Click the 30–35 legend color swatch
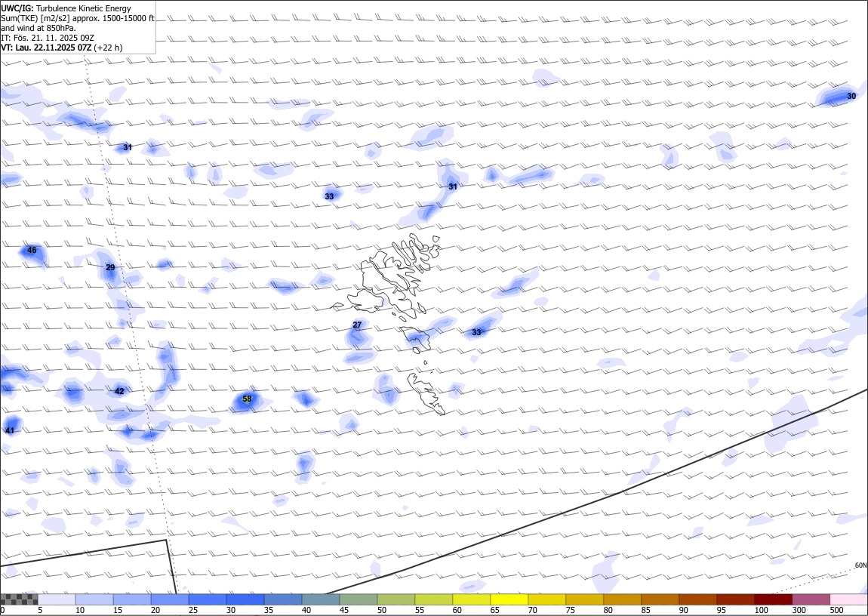Screen dimensions: 868x616 click(245, 599)
